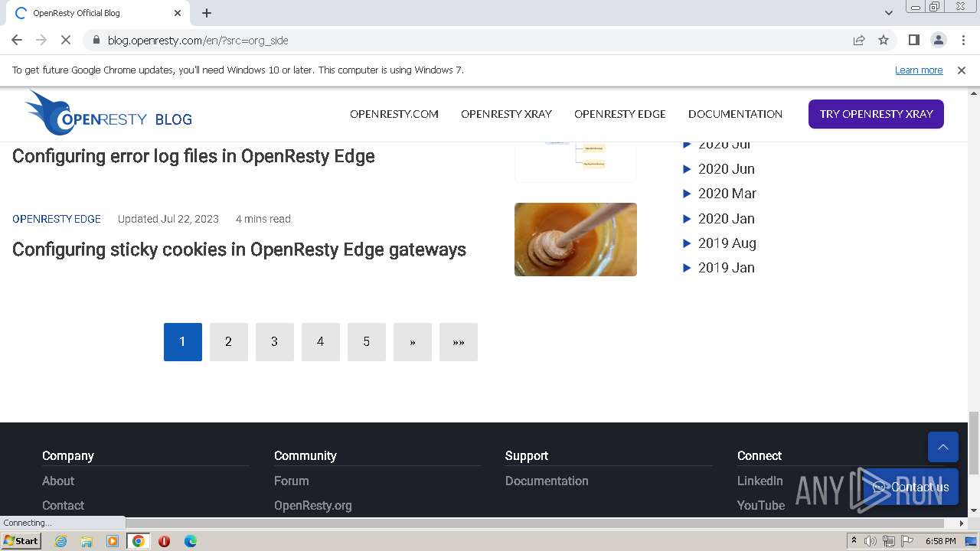Image resolution: width=980 pixels, height=551 pixels.
Task: Open the YouTube footer link
Action: click(x=761, y=505)
